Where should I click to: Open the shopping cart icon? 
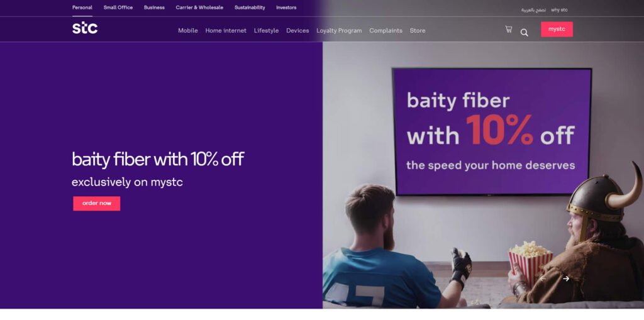pyautogui.click(x=508, y=29)
